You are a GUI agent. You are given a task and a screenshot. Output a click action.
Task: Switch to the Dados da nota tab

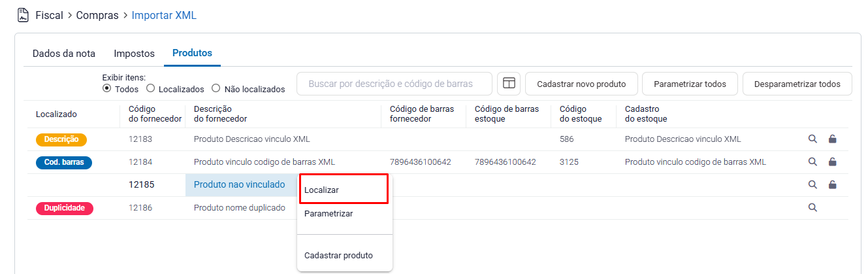coord(64,54)
